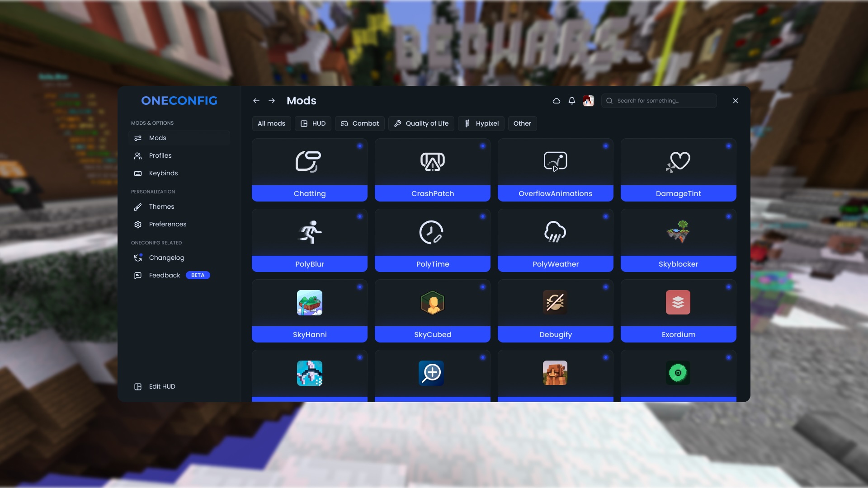Toggle the SkyHanni enabled dot

[360, 287]
